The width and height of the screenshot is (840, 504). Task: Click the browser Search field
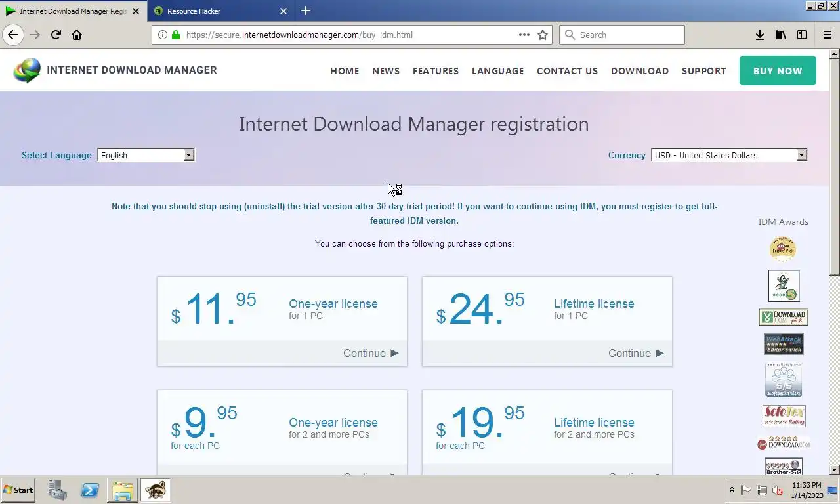622,35
